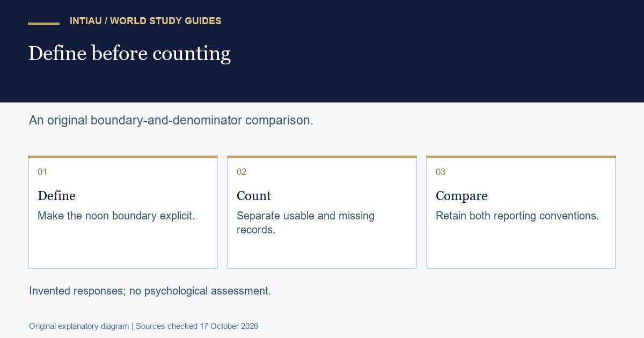This screenshot has width=644, height=338.
Task: Click the footer 'Sources checked 17 October 2026'
Action: [x=197, y=326]
